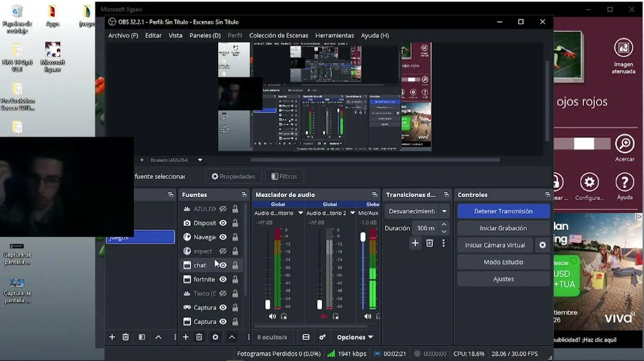Hide the chat source

click(223, 265)
